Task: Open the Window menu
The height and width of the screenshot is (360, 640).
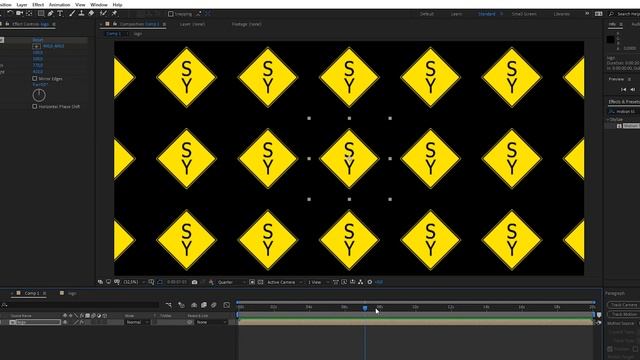Action: click(98, 4)
